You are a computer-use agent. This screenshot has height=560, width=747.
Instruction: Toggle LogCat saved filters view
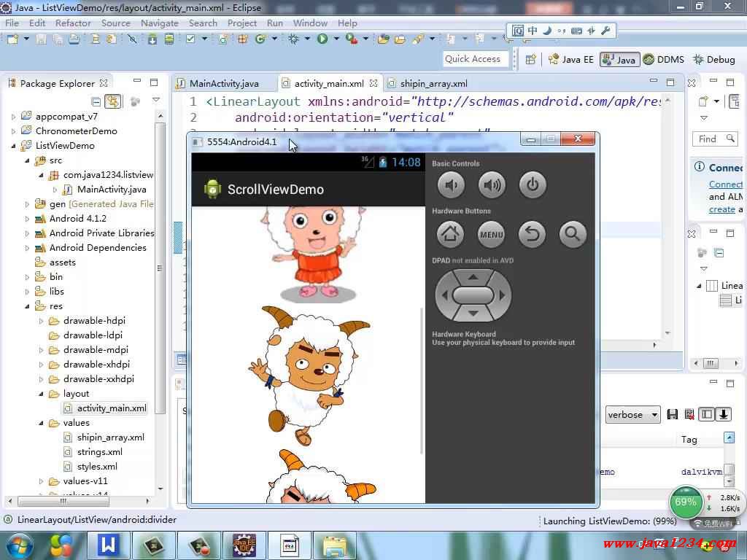(x=706, y=414)
